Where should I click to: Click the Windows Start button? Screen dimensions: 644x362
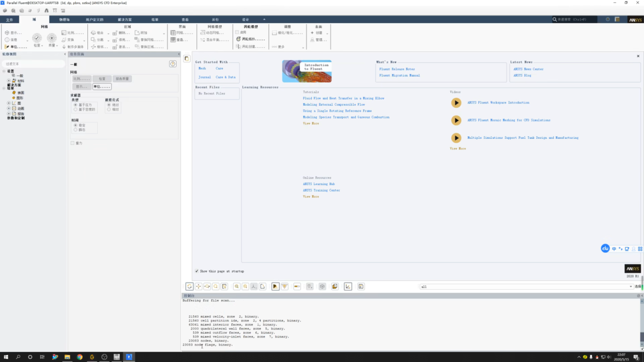(x=6, y=357)
